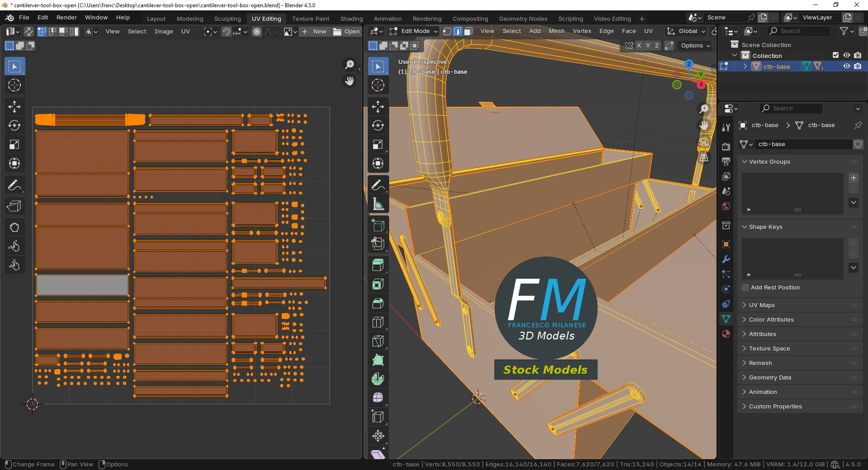Viewport: 868px width, 470px height.
Task: Select the Knife tool in 3D viewport
Action: point(378,341)
